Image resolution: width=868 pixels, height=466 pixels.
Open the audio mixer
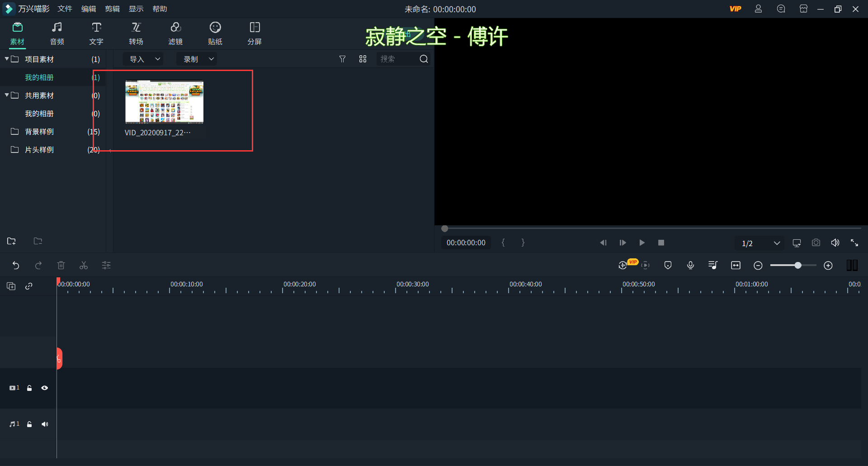click(x=712, y=265)
